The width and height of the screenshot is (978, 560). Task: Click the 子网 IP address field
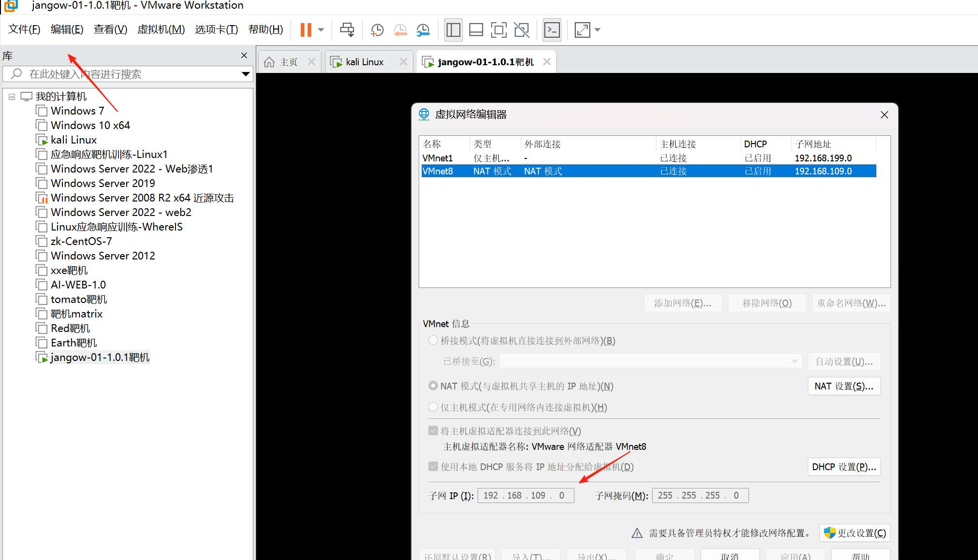[x=526, y=495]
